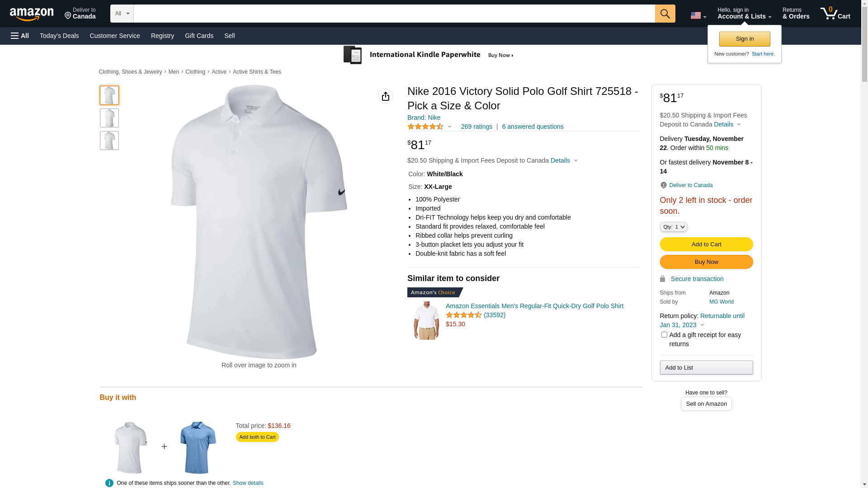The height and width of the screenshot is (488, 868).
Task: Check the gift receipt checkbox
Action: [x=664, y=335]
